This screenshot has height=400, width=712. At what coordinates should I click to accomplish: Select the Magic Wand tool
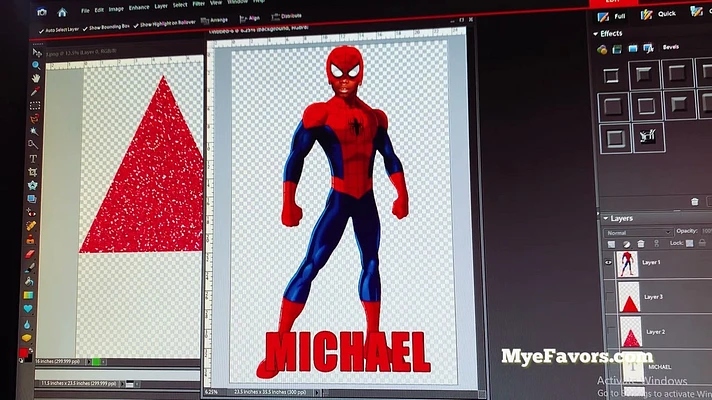[34, 131]
